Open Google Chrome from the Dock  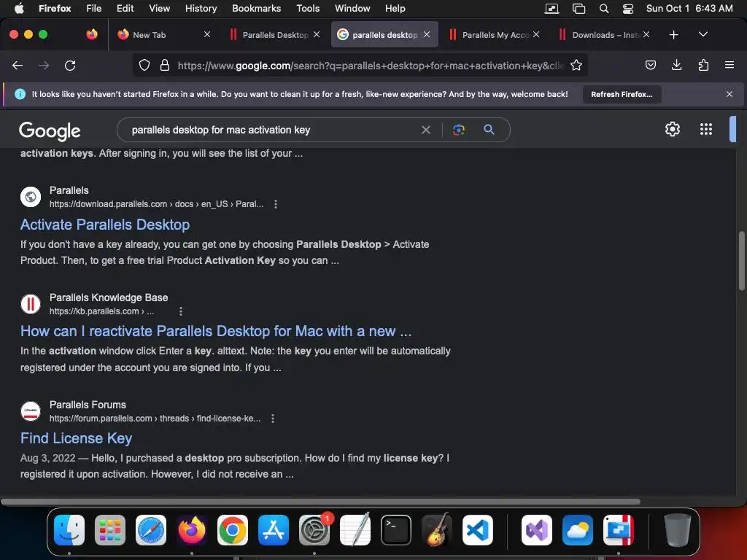[x=233, y=530]
